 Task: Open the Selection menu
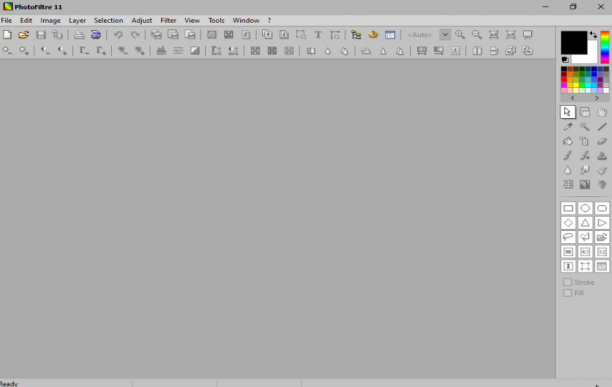tap(109, 20)
